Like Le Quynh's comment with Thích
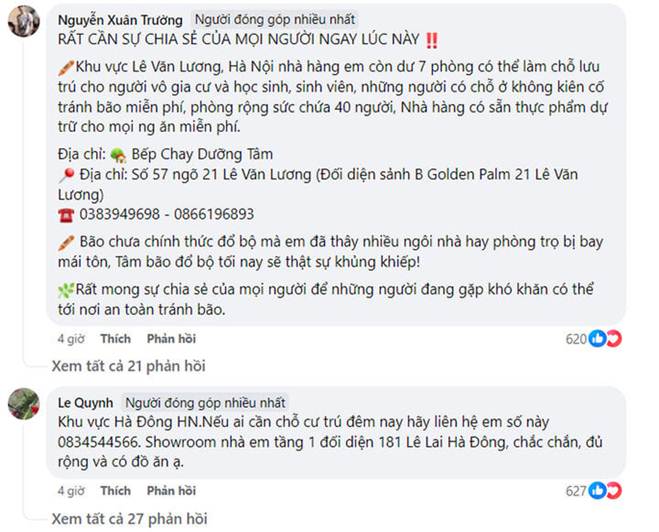The width and height of the screenshot is (659, 532). coord(115,491)
